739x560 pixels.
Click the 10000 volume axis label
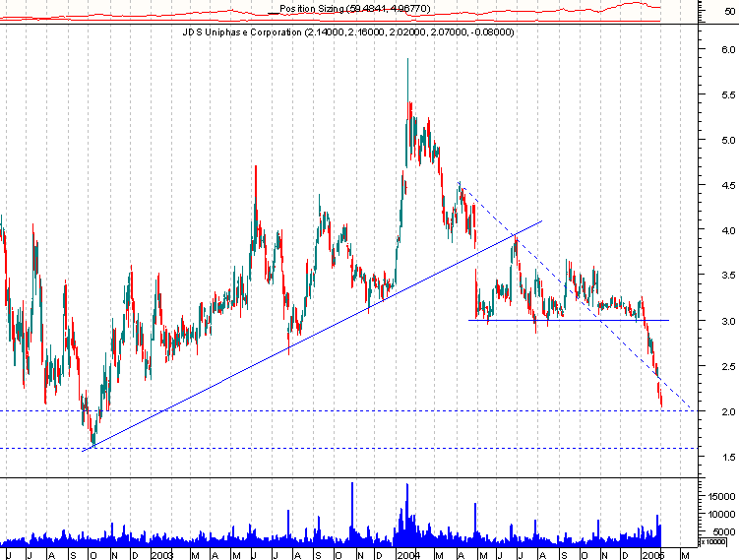(x=721, y=515)
